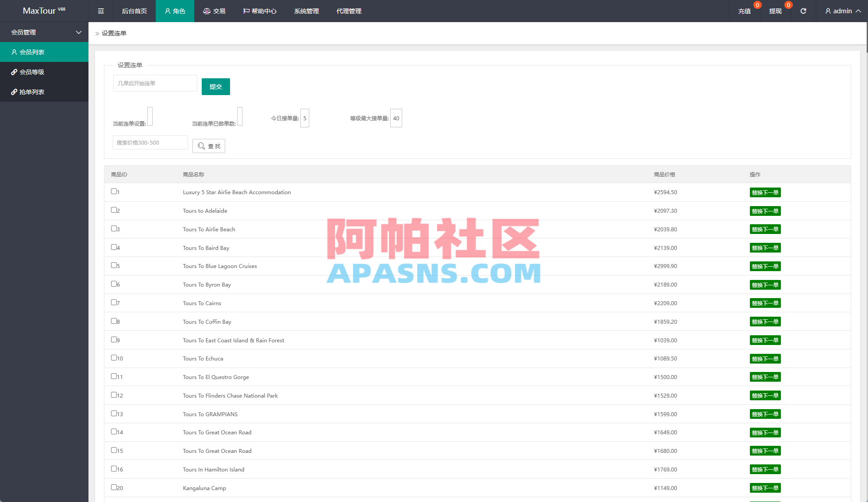
Task: Click the 搜索价格300-500 price search field
Action: (150, 142)
